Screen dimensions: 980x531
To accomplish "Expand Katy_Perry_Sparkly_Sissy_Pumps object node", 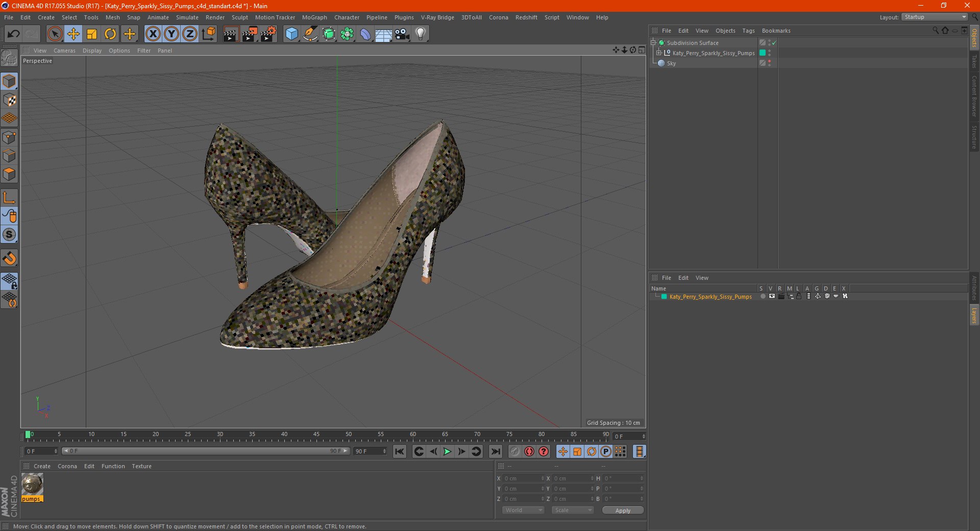I will pyautogui.click(x=659, y=53).
